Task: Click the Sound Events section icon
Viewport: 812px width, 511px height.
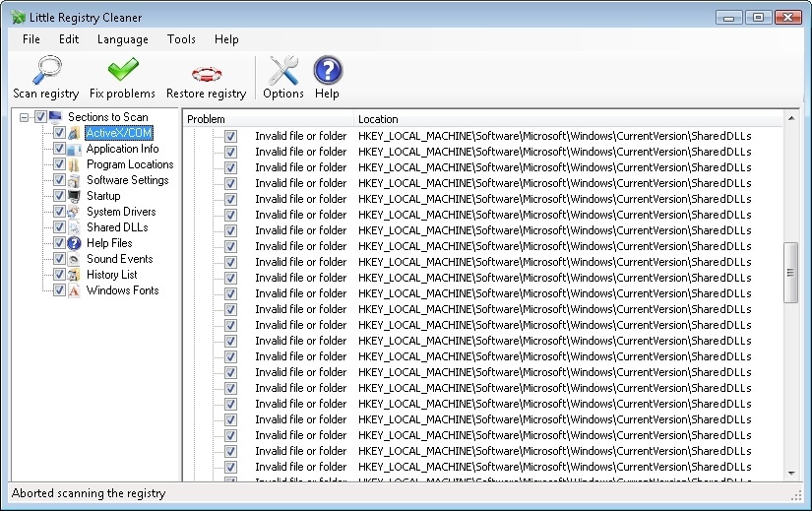Action: click(x=75, y=259)
